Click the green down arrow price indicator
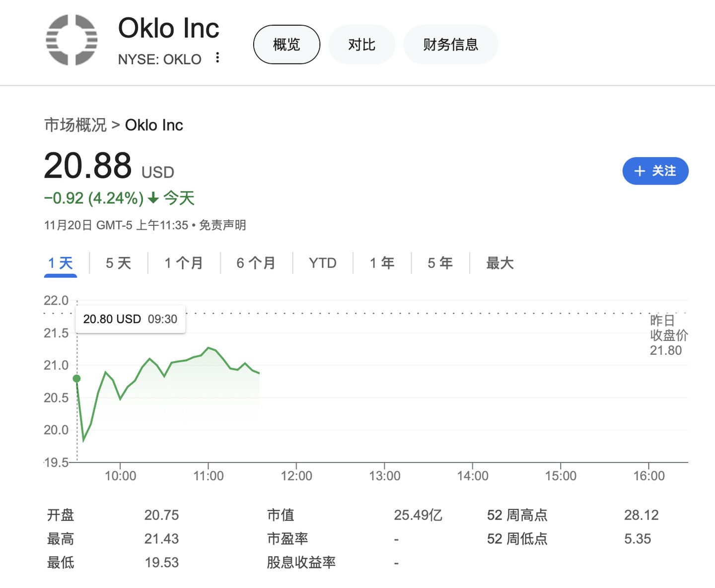 click(x=153, y=198)
